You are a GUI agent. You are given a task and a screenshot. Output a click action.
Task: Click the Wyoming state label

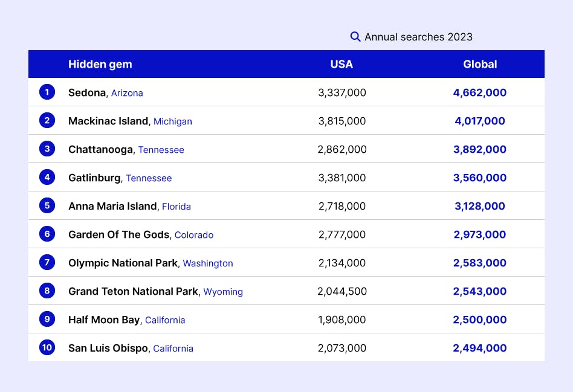coord(223,292)
